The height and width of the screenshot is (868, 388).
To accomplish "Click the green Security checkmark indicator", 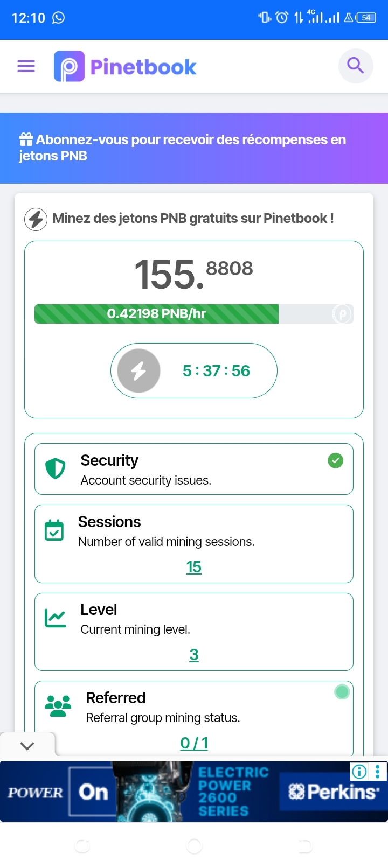I will (336, 460).
